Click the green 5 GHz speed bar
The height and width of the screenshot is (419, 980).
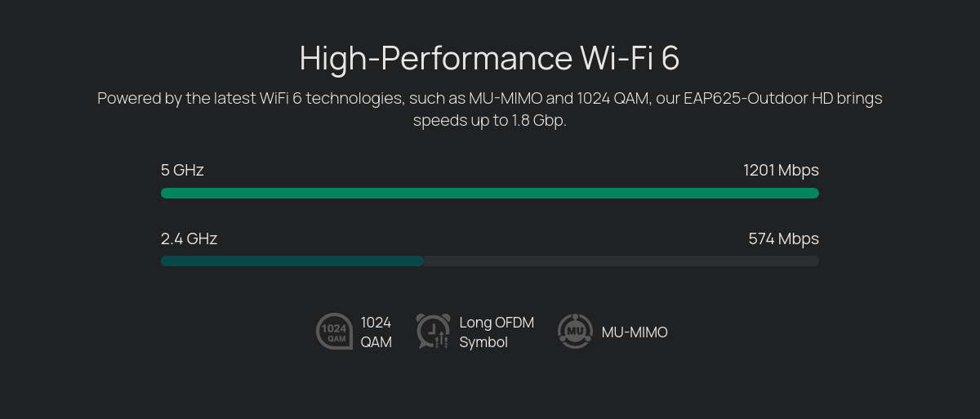pyautogui.click(x=490, y=193)
